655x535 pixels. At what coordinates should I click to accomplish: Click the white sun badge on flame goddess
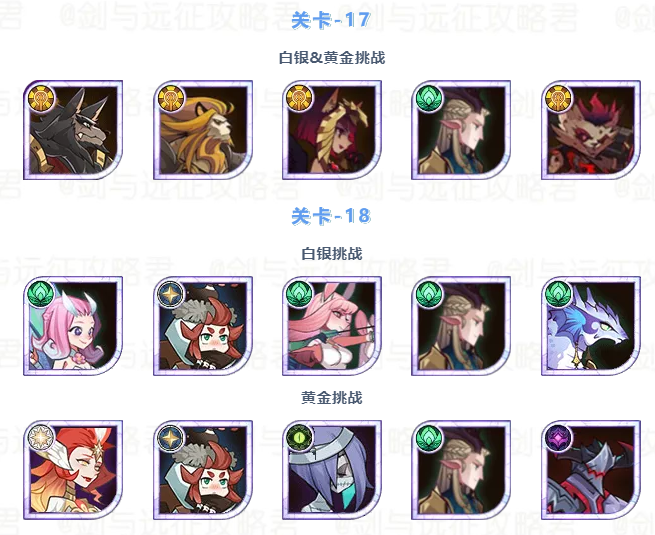click(x=41, y=438)
